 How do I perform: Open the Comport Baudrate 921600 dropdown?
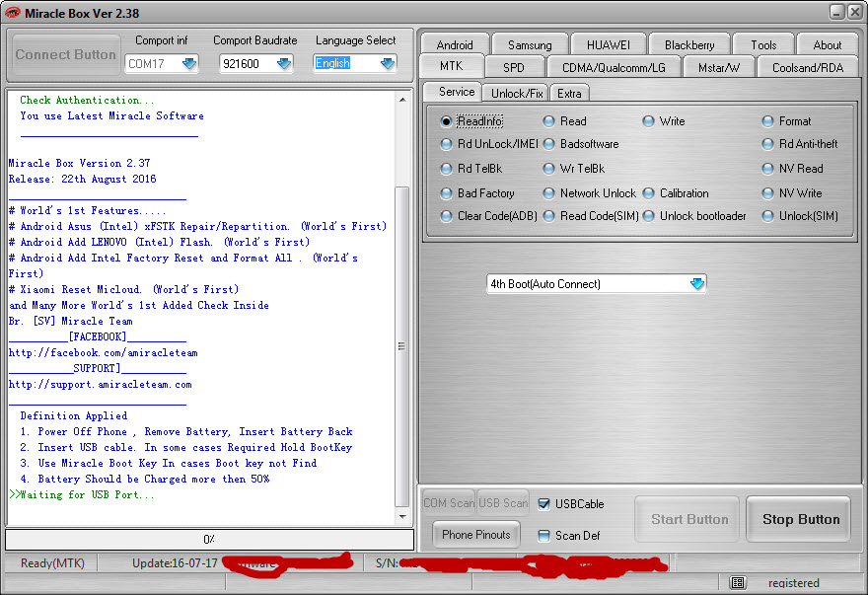[284, 64]
